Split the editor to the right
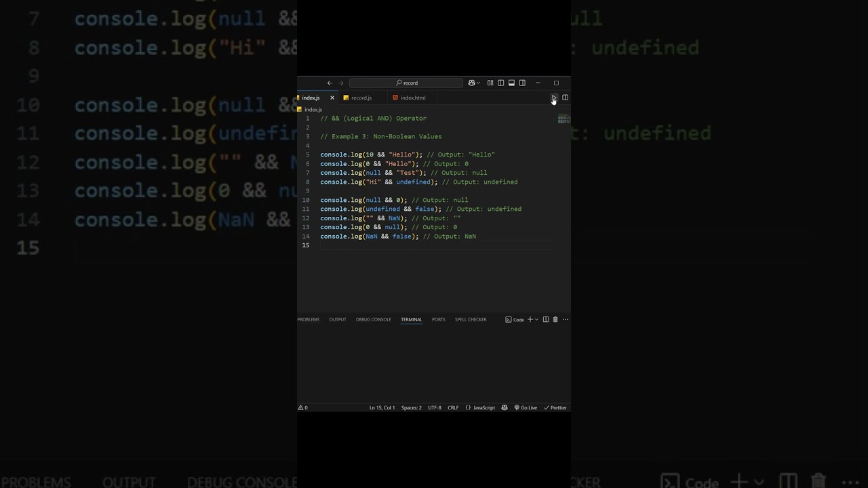 [565, 98]
